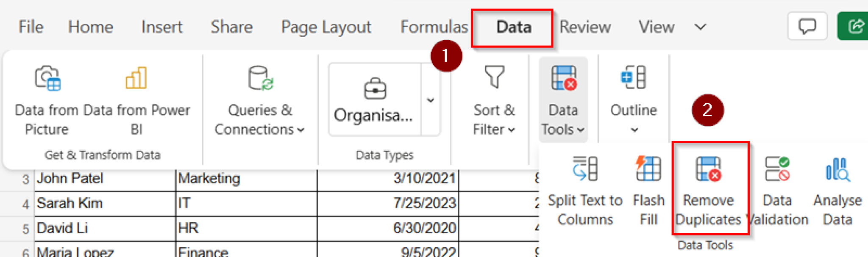The height and width of the screenshot is (257, 868).
Task: Select the Organisation data type
Action: [x=374, y=100]
